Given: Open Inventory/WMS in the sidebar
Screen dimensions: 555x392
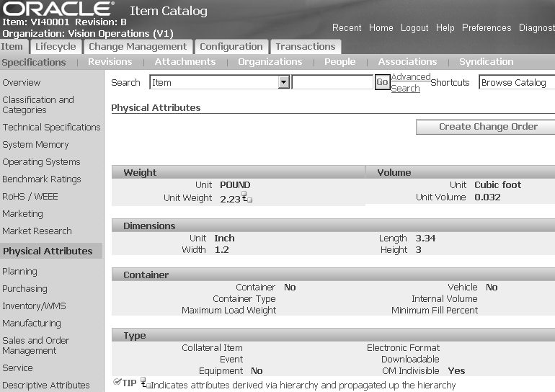Looking at the screenshot, I should (35, 306).
